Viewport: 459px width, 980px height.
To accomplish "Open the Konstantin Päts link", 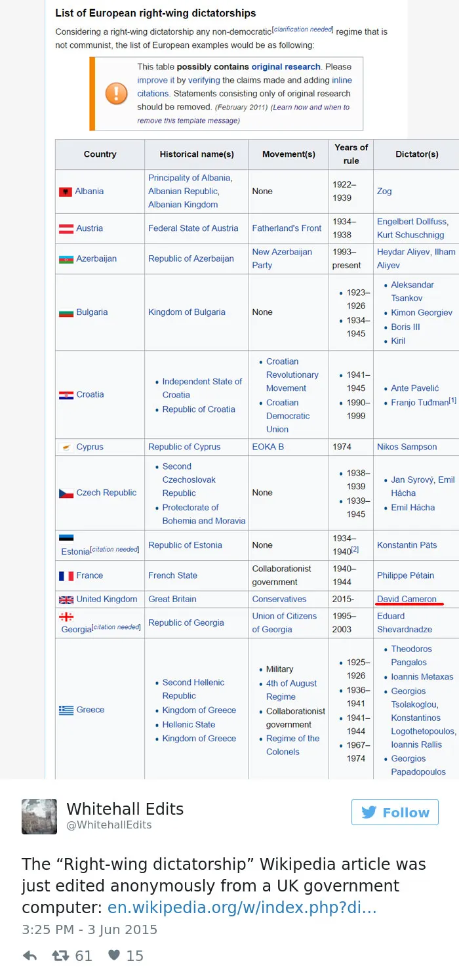I will [407, 546].
